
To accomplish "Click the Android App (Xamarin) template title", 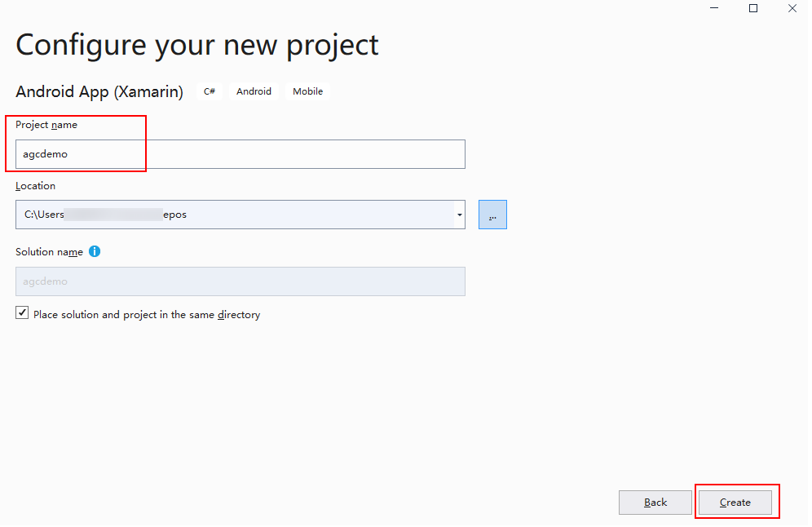I will tap(99, 91).
